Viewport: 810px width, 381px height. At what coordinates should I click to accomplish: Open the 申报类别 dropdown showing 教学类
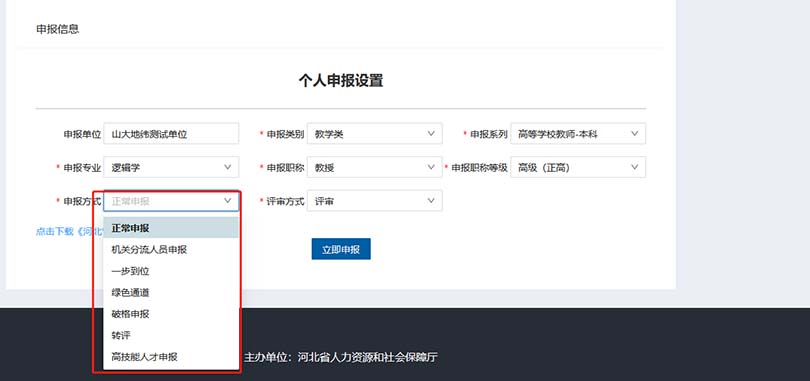(375, 134)
